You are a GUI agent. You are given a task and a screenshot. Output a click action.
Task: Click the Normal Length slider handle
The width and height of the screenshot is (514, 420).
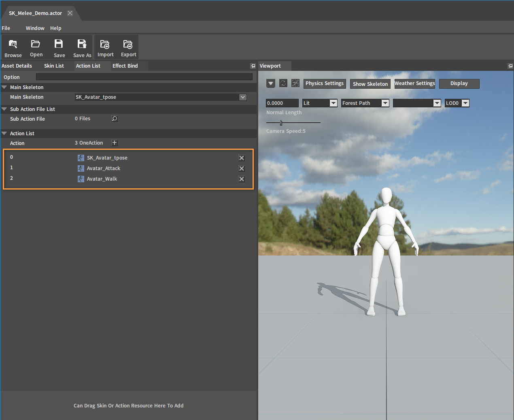pyautogui.click(x=281, y=123)
